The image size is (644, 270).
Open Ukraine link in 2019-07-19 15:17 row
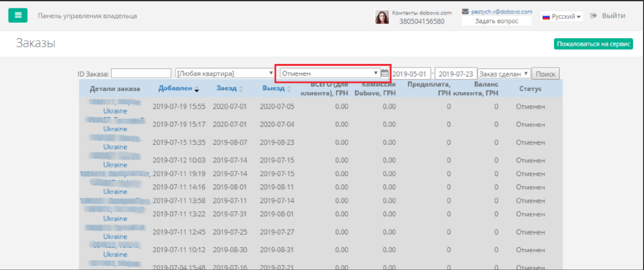[115, 129]
